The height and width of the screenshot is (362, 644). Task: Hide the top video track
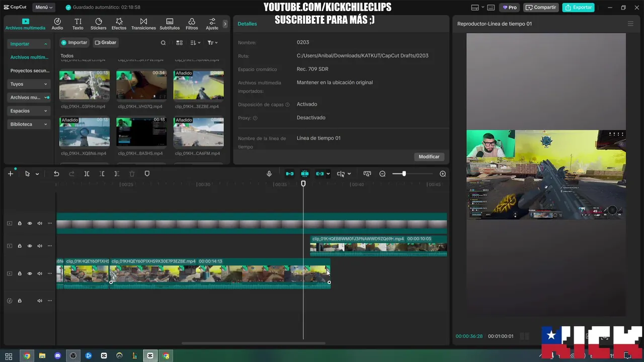[30, 223]
